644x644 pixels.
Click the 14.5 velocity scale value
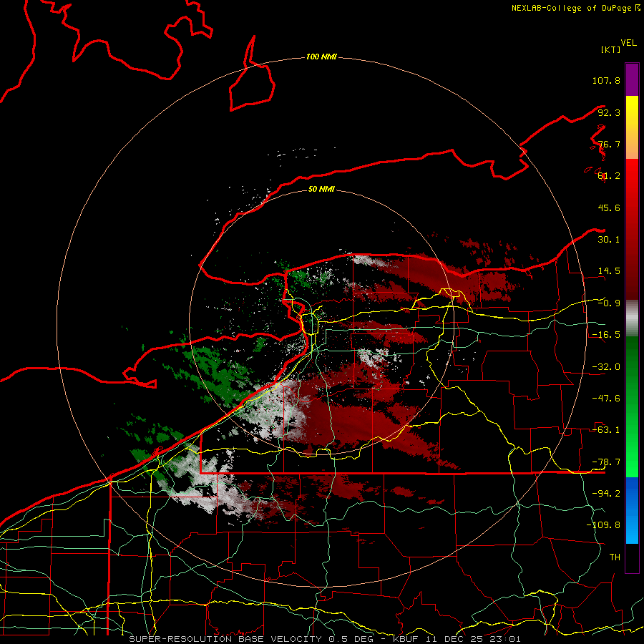(609, 271)
